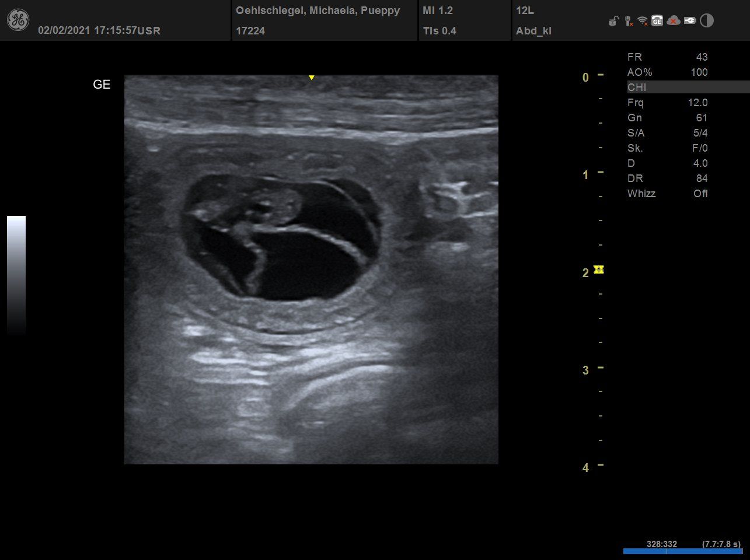Click the network cable disconnected icon
The height and width of the screenshot is (560, 750).
(x=628, y=21)
